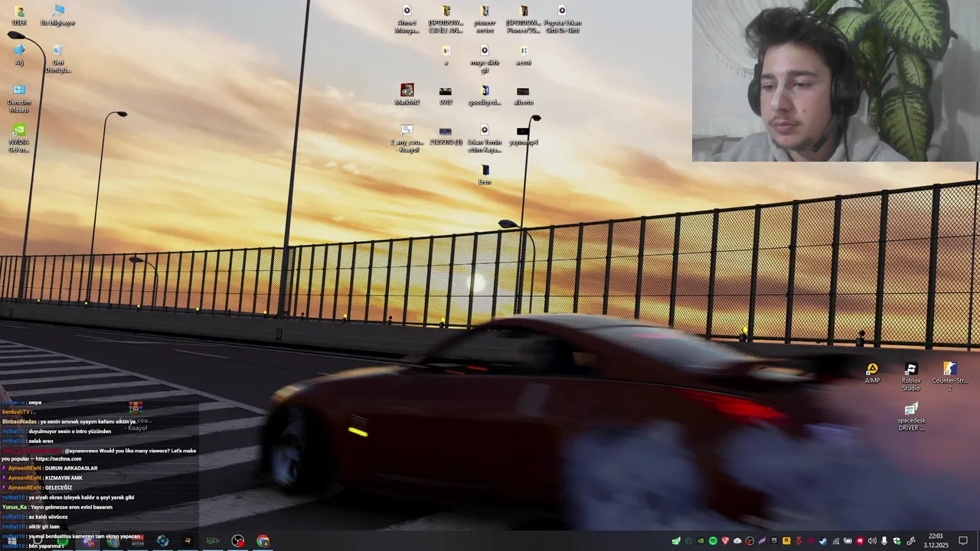Open the yayınmp4 video file
Image resolution: width=980 pixels, height=551 pixels.
(x=523, y=135)
